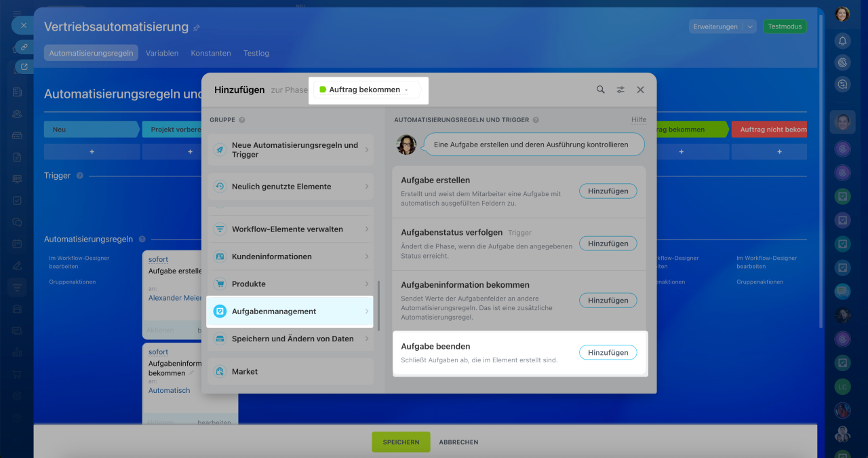Click pencil edit icon on Aufgabeninformation bekommen rule
The width and height of the screenshot is (868, 458).
(x=192, y=373)
